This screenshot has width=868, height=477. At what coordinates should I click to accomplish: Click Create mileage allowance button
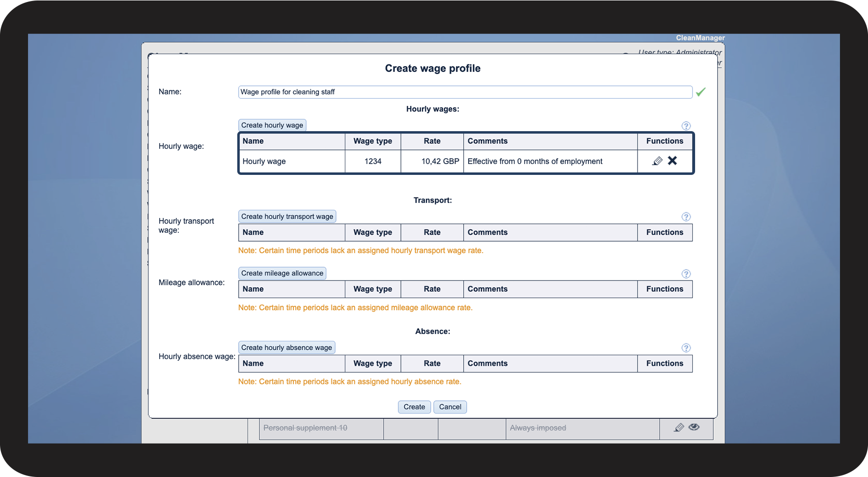pos(282,273)
